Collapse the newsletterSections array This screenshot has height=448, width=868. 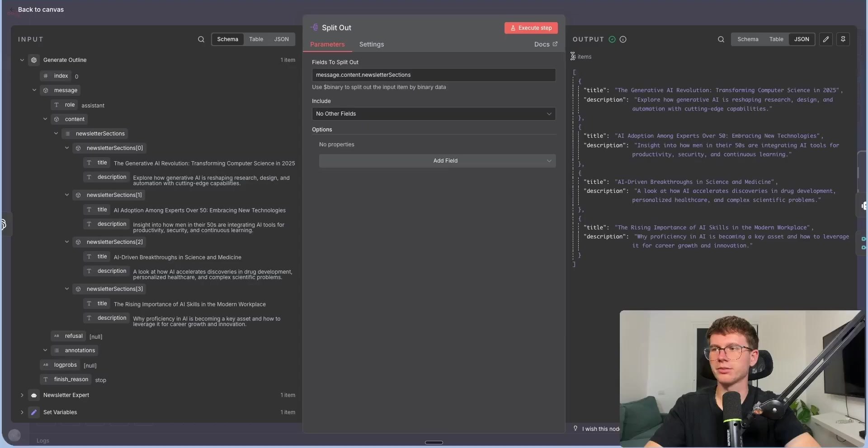click(x=56, y=133)
